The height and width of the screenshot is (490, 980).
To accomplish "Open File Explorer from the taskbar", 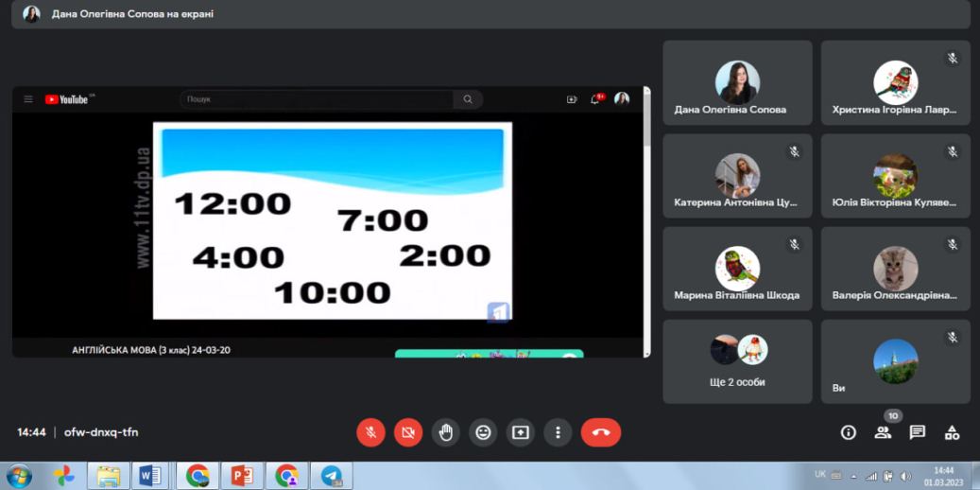I will [108, 476].
